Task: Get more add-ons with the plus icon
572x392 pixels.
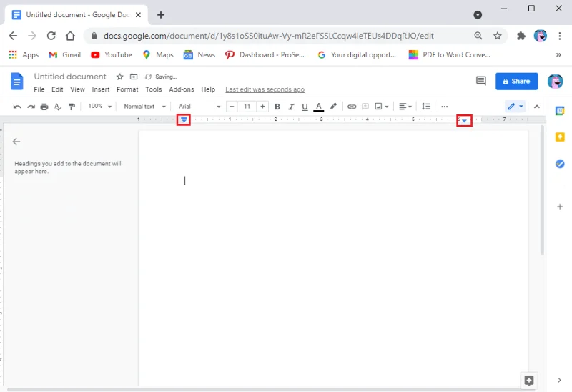Action: [x=560, y=207]
